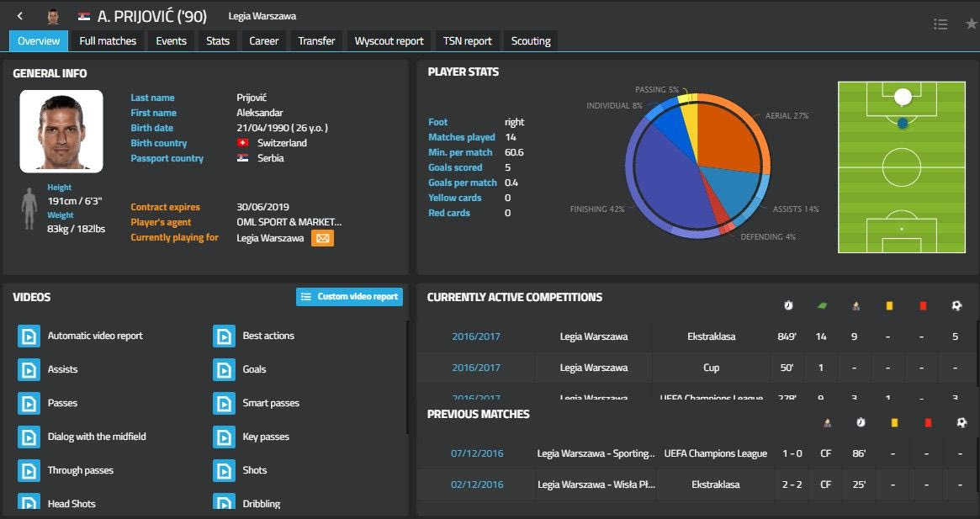This screenshot has height=519, width=980.
Task: Play the Smart passes video
Action: tap(224, 404)
